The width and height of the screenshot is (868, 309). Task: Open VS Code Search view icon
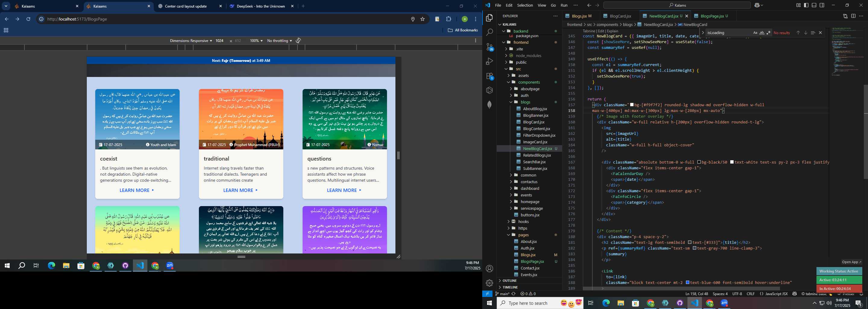pyautogui.click(x=489, y=32)
